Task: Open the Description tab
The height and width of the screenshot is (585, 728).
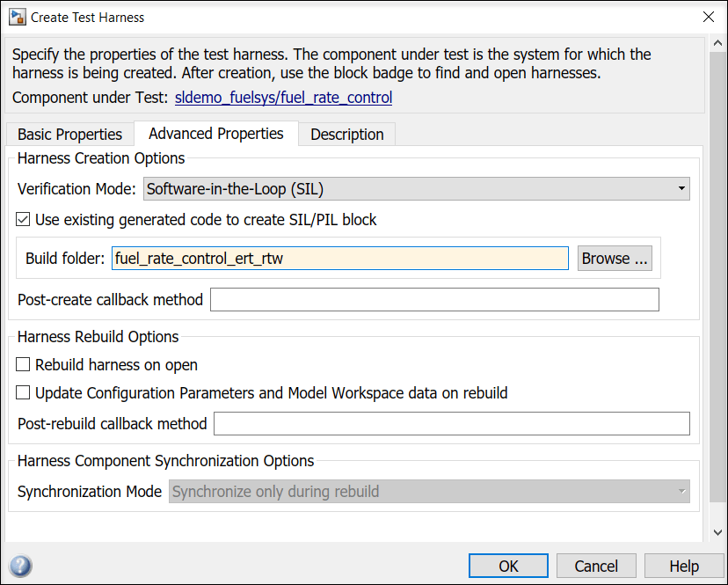Action: (347, 135)
